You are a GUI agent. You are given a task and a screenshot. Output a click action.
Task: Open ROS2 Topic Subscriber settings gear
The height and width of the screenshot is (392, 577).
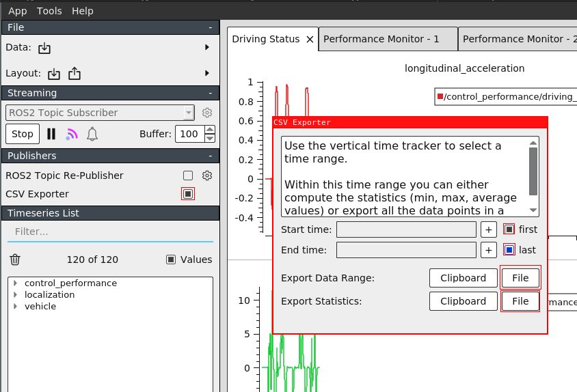pyautogui.click(x=207, y=113)
